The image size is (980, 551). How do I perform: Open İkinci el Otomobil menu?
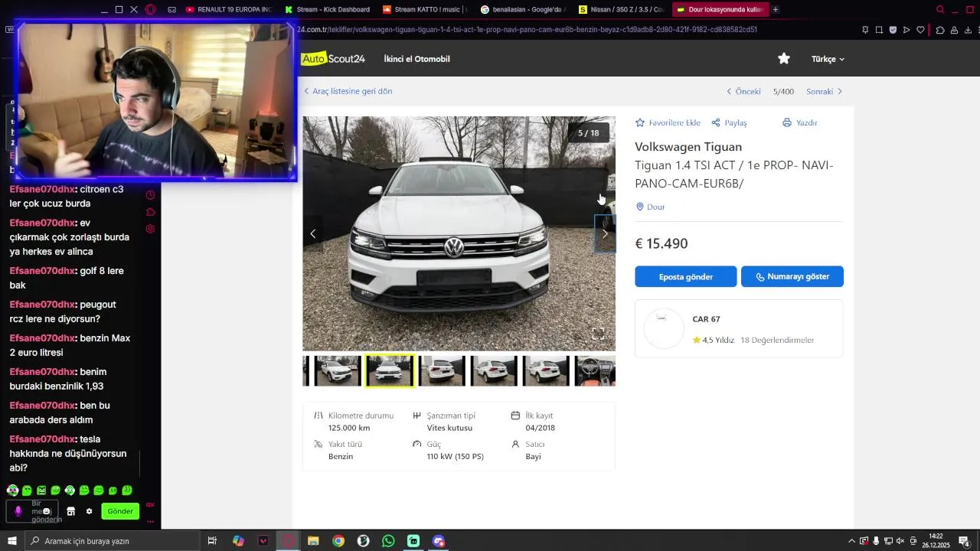pos(416,59)
